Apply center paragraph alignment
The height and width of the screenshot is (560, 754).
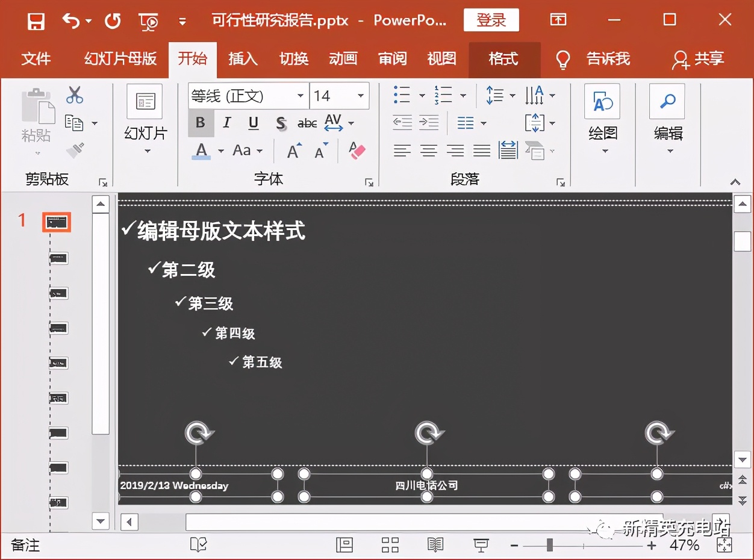tap(428, 150)
